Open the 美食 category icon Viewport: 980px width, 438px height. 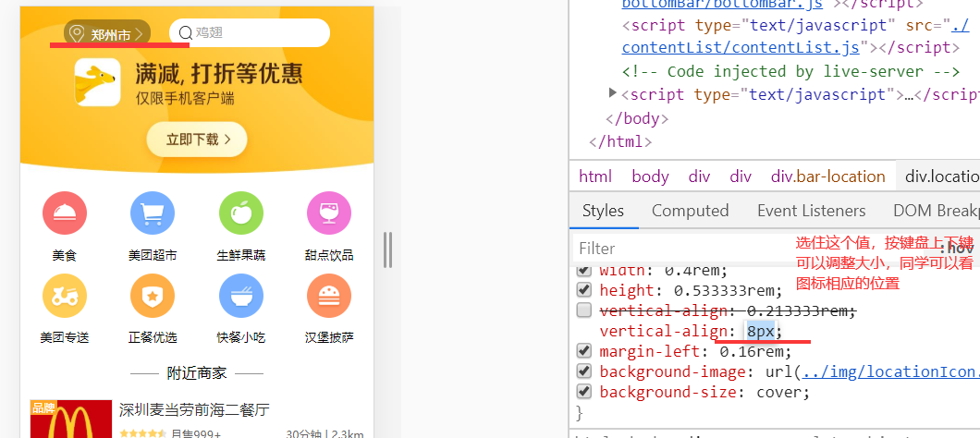point(65,213)
